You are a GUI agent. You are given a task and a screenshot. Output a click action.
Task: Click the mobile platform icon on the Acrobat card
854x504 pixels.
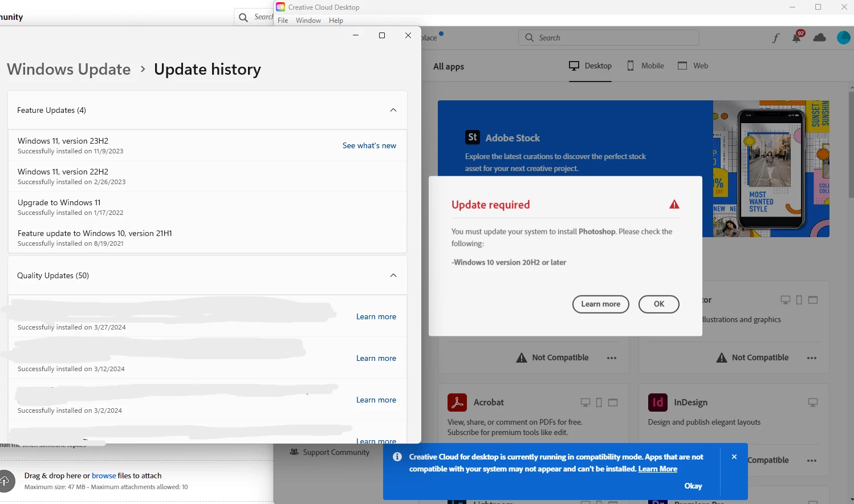[599, 403]
